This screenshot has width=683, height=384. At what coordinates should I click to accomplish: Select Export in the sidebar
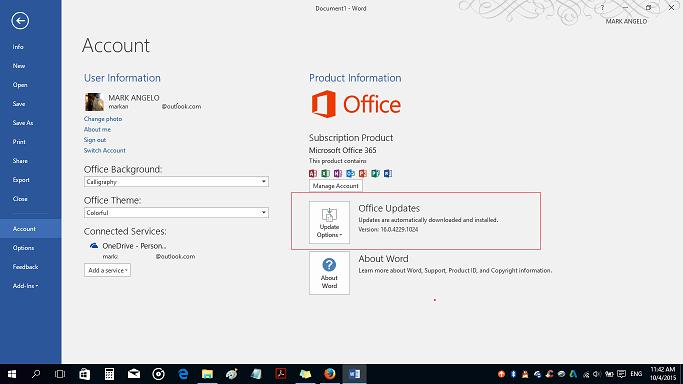(x=21, y=180)
